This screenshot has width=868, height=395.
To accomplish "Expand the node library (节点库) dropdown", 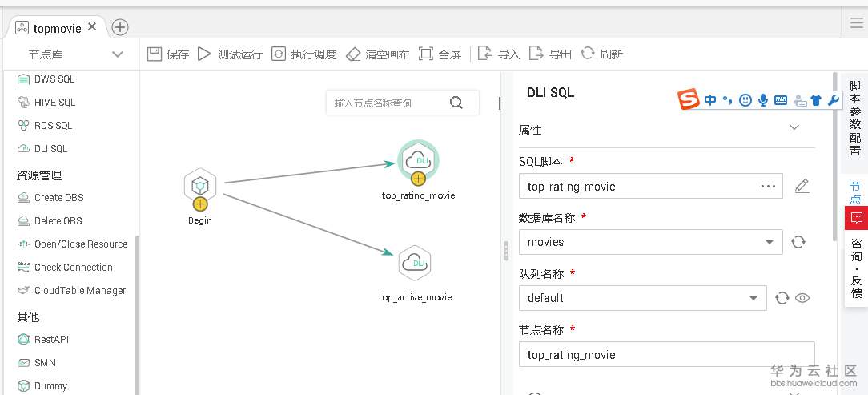I will point(118,54).
